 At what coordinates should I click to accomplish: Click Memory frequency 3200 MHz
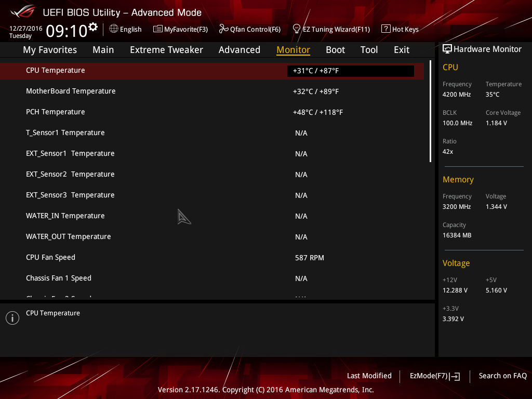click(x=457, y=207)
